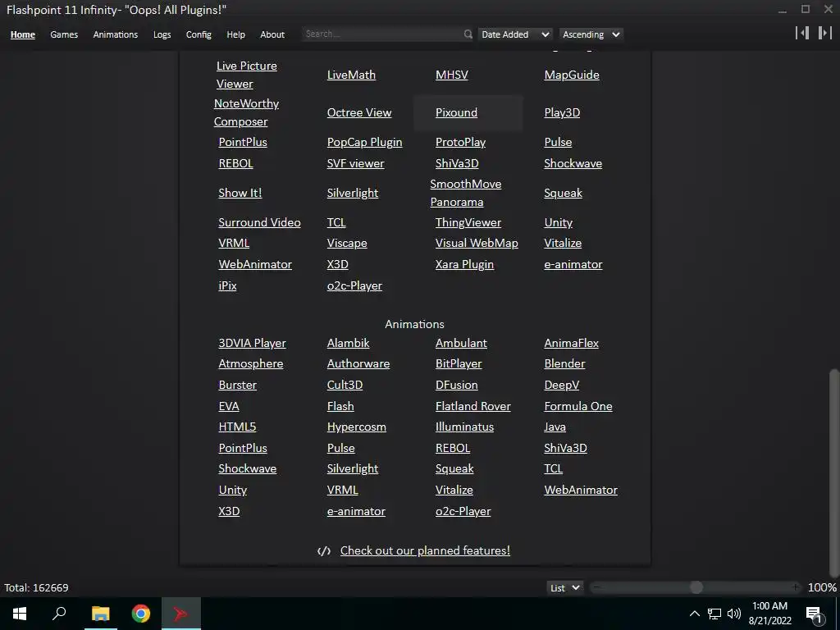This screenshot has width=840, height=630.
Task: Go to the Home tab
Action: pyautogui.click(x=22, y=34)
